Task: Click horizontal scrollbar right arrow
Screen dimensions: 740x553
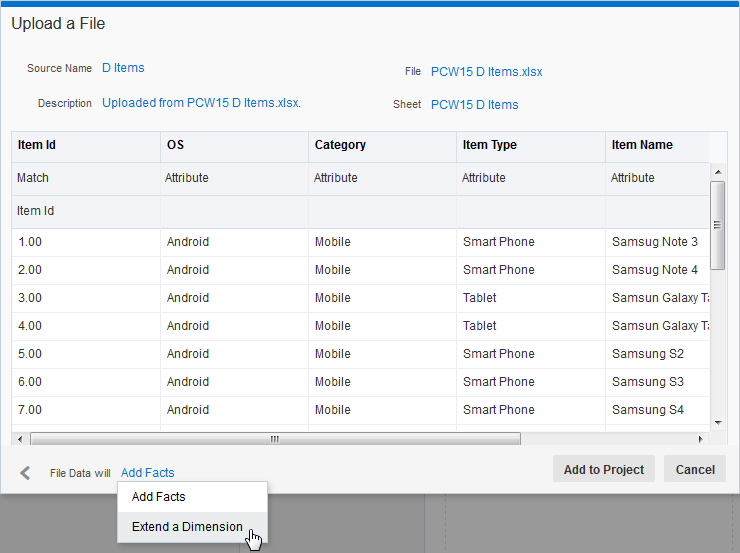Action: [700, 439]
